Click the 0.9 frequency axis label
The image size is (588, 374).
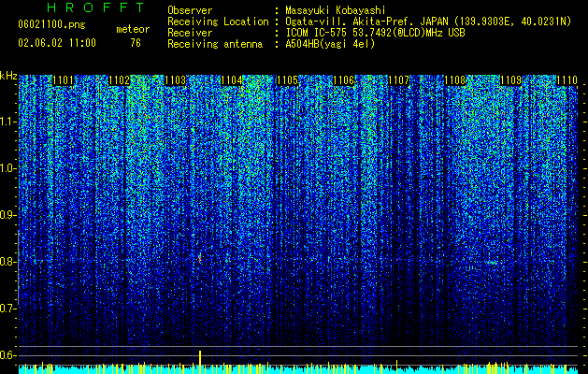7,215
